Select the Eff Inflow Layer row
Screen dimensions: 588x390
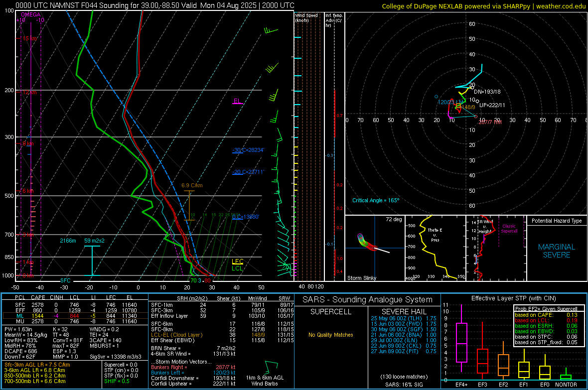pyautogui.click(x=222, y=316)
